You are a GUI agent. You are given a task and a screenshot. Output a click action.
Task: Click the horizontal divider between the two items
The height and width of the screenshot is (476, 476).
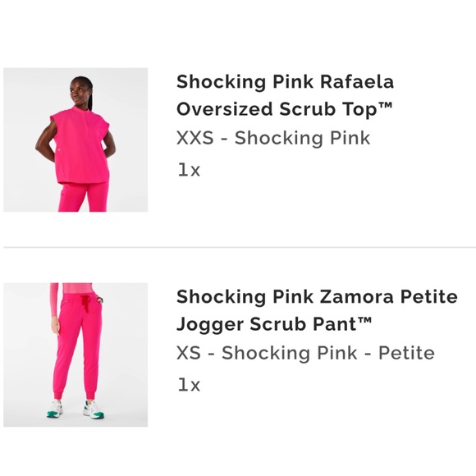(240, 247)
